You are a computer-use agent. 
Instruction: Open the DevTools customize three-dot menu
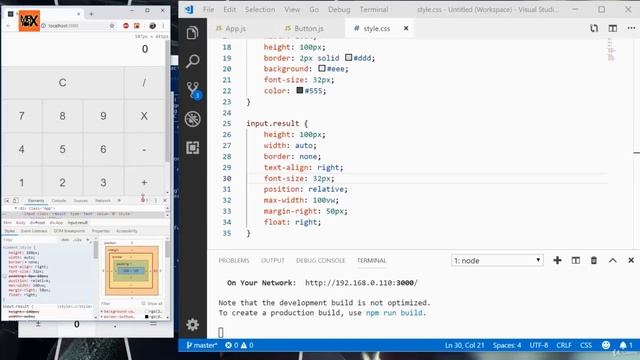[x=156, y=200]
